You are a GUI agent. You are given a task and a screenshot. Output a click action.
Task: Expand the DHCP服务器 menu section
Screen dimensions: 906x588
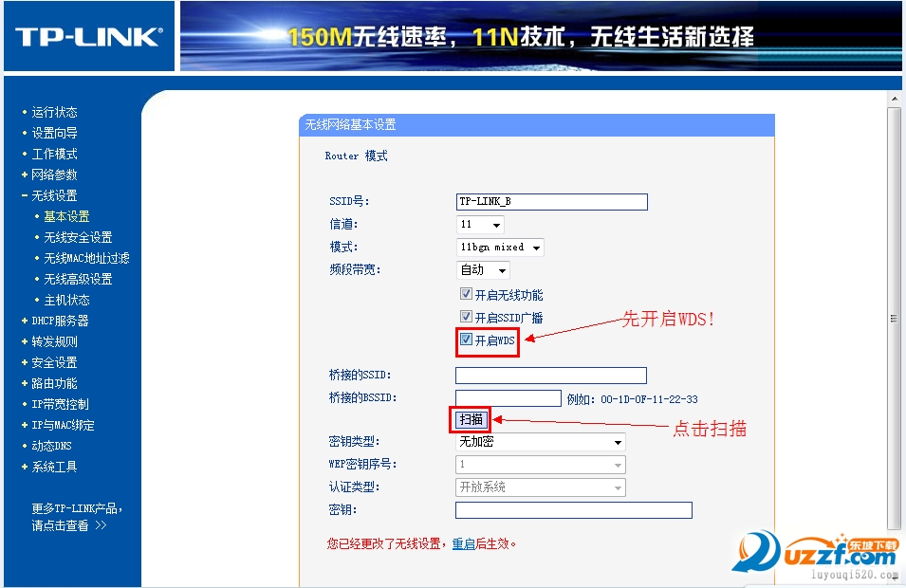tap(60, 321)
